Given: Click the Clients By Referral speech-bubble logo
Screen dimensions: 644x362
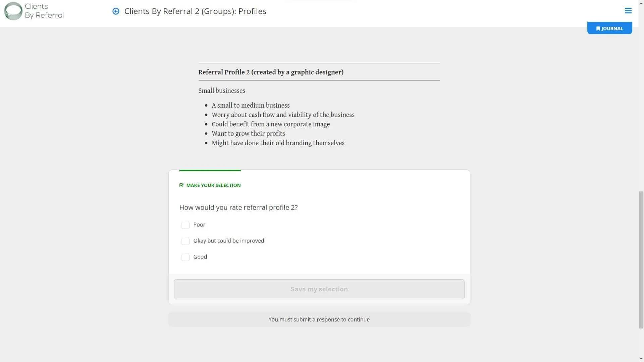Looking at the screenshot, I should [x=13, y=11].
